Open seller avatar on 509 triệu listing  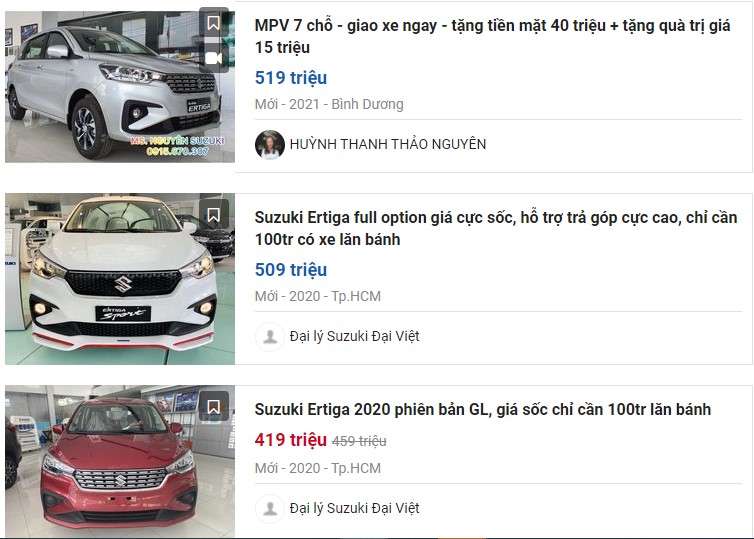point(270,337)
